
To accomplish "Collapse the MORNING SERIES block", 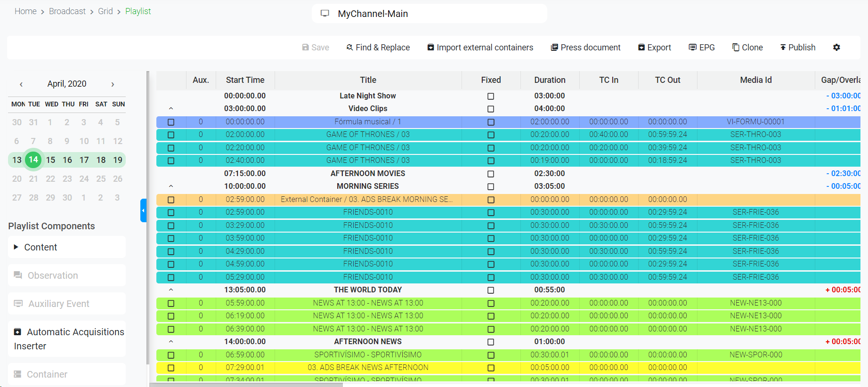I will tap(171, 186).
